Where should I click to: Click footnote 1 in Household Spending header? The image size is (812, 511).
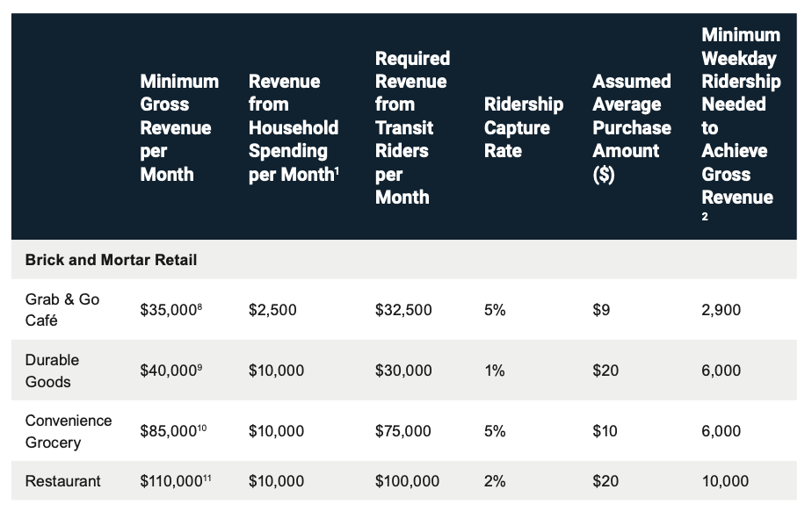point(336,169)
